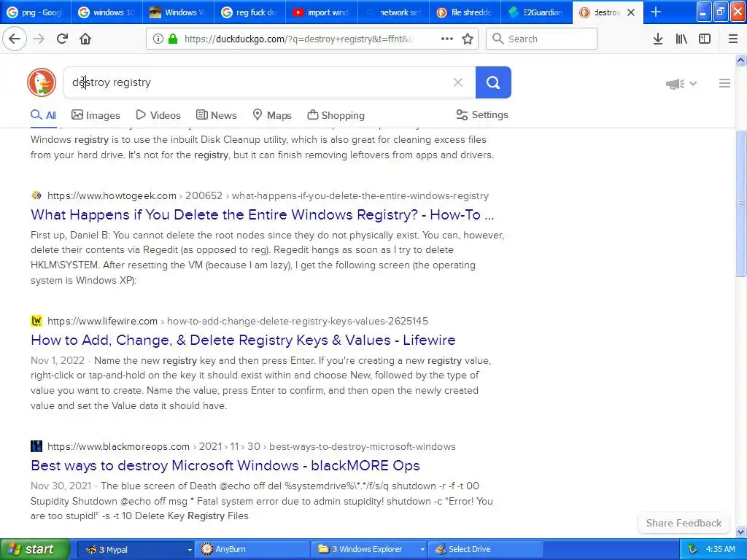Click the blackmoreops.com URL breadcrumb

pos(252,446)
